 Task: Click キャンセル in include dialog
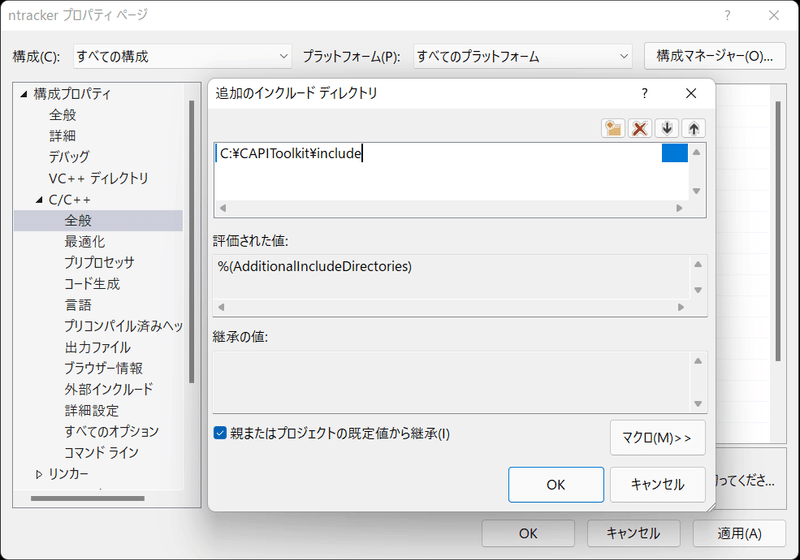[x=658, y=485]
